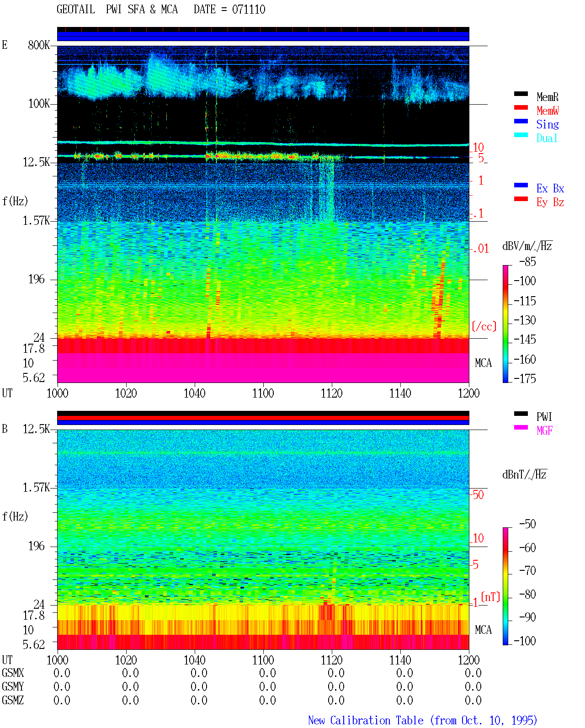Click the "dBV/m/√Hz" unit label
Screen dimensions: 585x728
point(527,246)
